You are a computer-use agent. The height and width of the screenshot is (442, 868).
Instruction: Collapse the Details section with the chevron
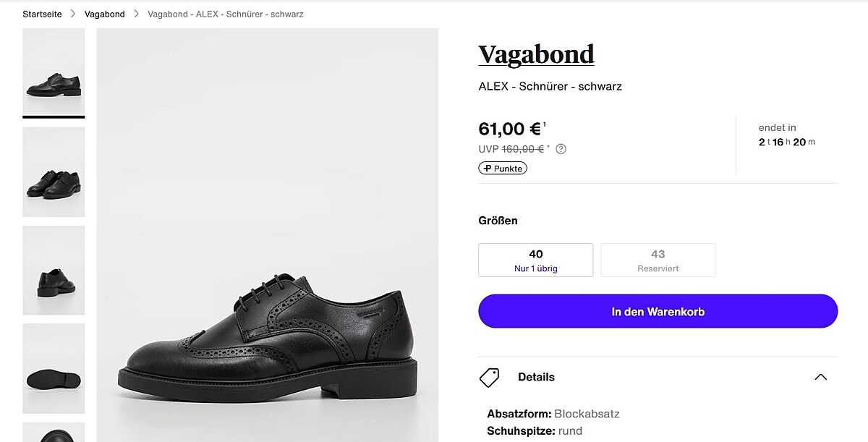point(820,377)
